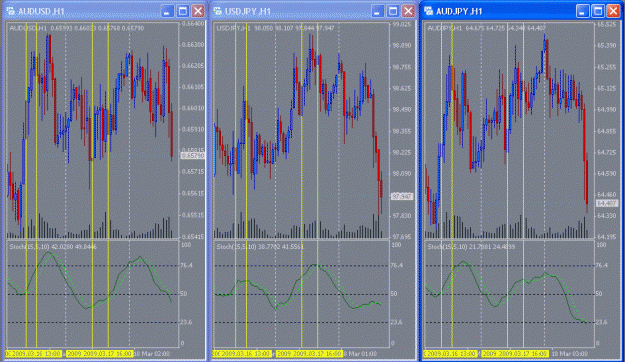The height and width of the screenshot is (362, 625).
Task: Minimize the AUDJPY,H1 chart window
Action: pos(582,11)
